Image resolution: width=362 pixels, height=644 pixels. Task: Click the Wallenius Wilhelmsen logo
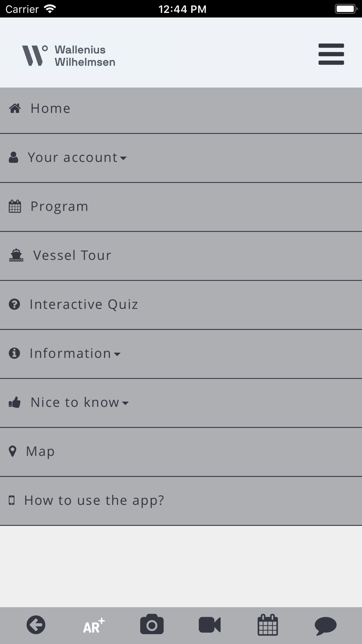(69, 56)
